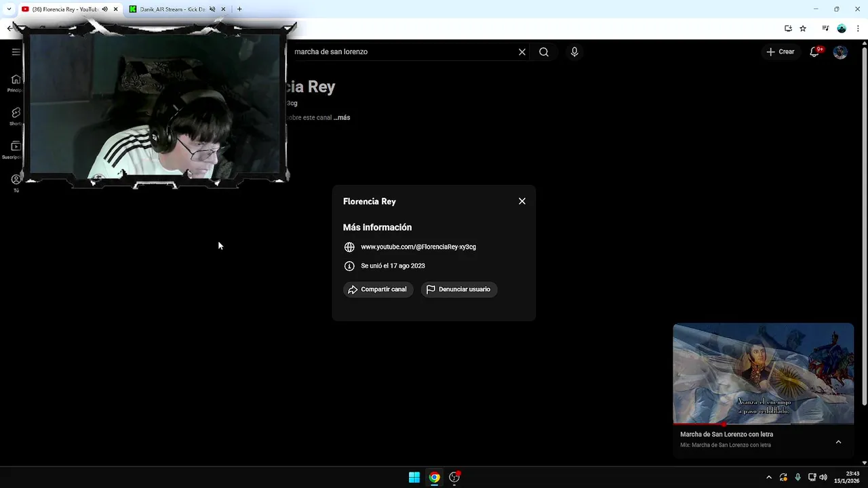Open network settings from tray icon
This screenshot has width=868, height=488.
click(812, 477)
